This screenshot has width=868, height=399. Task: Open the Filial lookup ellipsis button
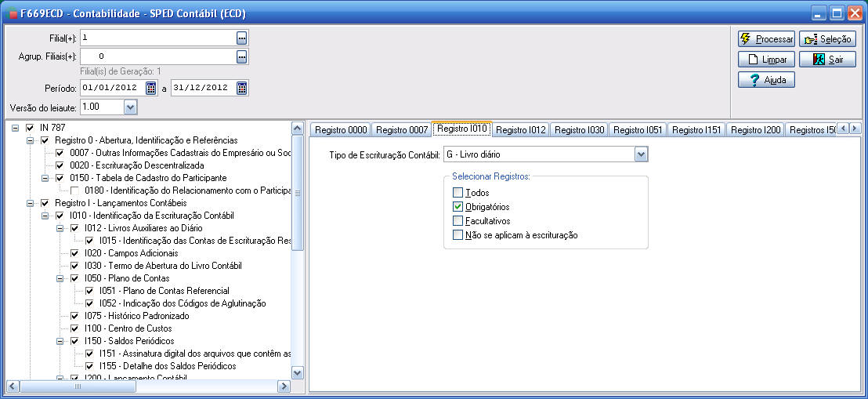(x=242, y=38)
